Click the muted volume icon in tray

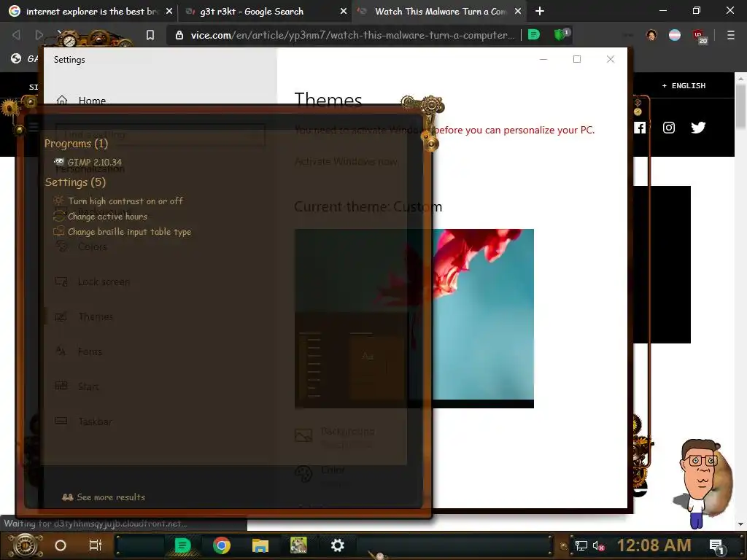pos(598,545)
